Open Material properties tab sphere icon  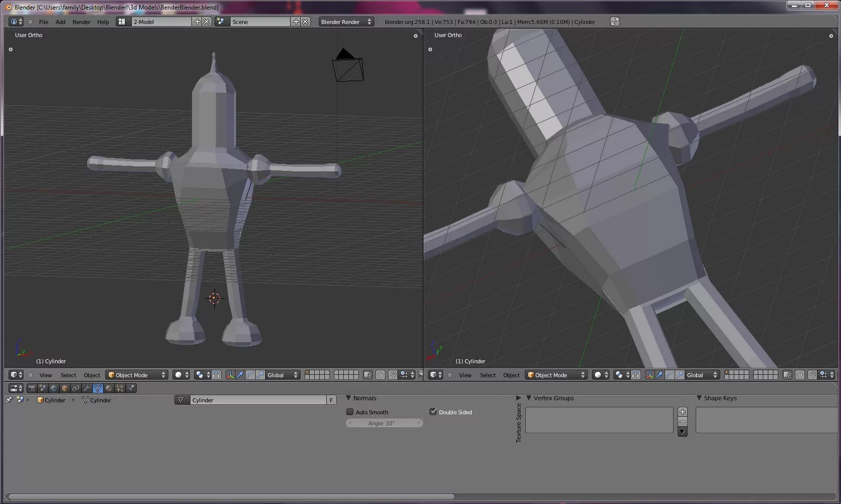[109, 388]
